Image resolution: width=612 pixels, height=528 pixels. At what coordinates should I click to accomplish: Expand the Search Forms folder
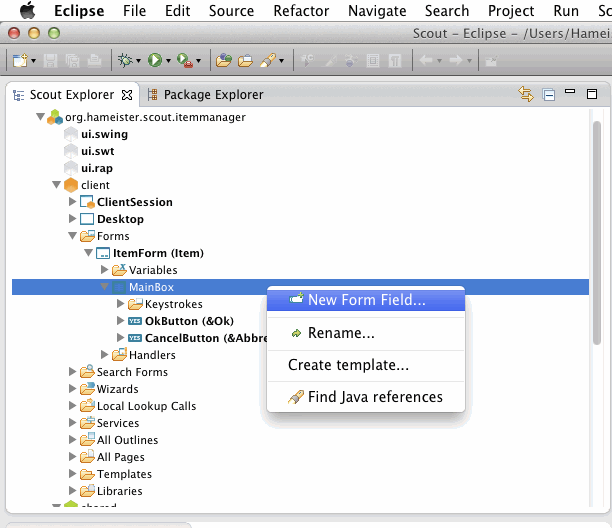[x=73, y=372]
